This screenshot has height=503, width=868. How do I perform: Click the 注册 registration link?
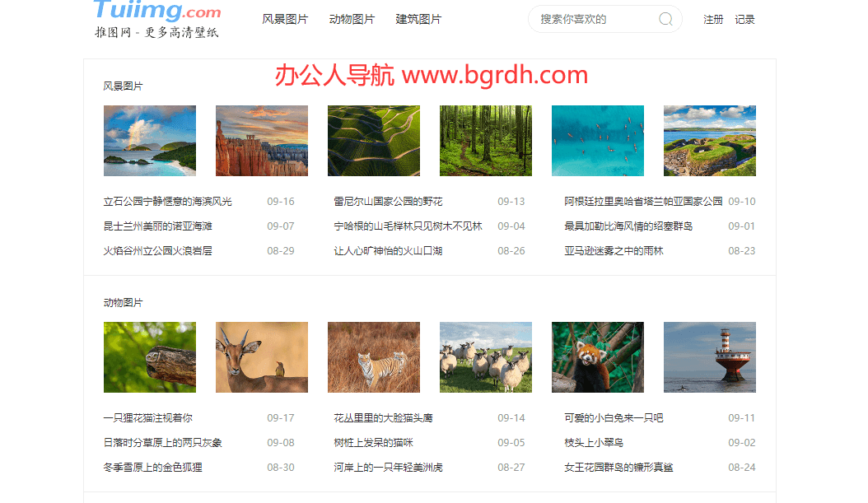point(712,18)
